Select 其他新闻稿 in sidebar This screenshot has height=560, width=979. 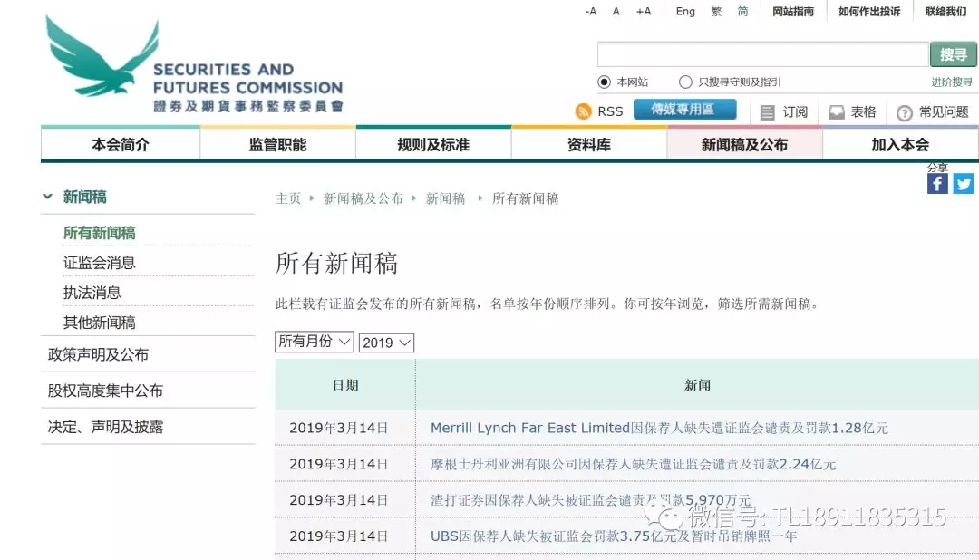point(100,323)
